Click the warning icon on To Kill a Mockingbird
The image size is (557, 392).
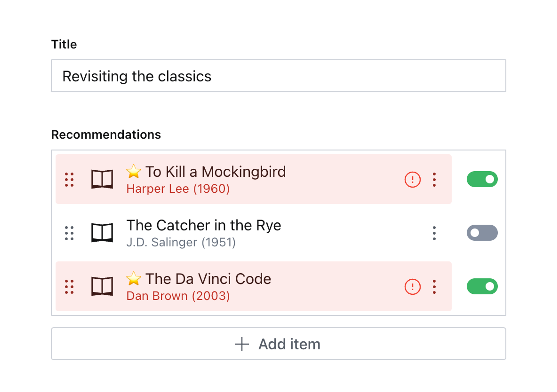click(x=412, y=180)
